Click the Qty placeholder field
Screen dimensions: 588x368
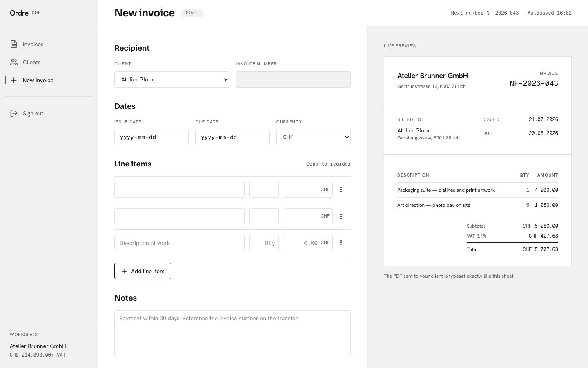point(264,243)
